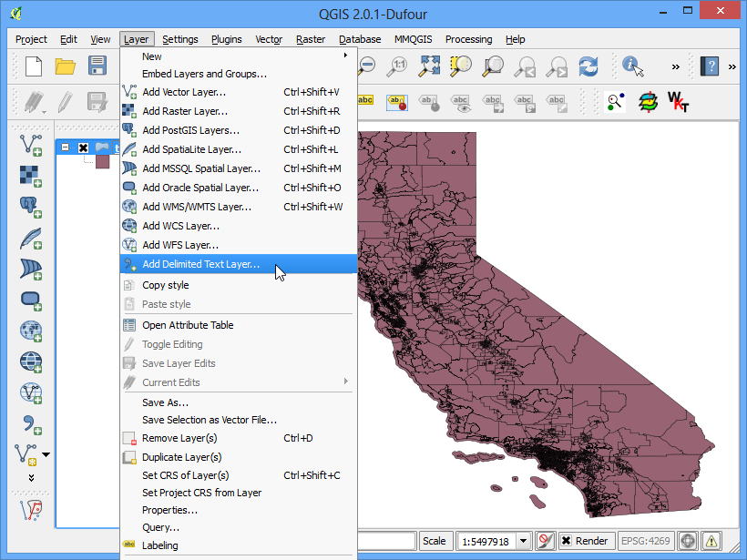Click the Save Project floppy icon
747x560 pixels.
pos(97,66)
